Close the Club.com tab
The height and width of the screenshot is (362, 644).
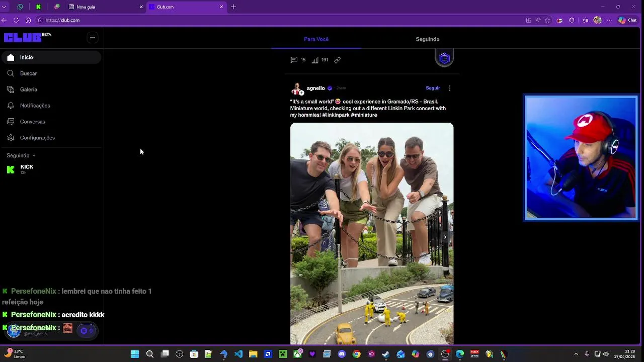coord(221,7)
